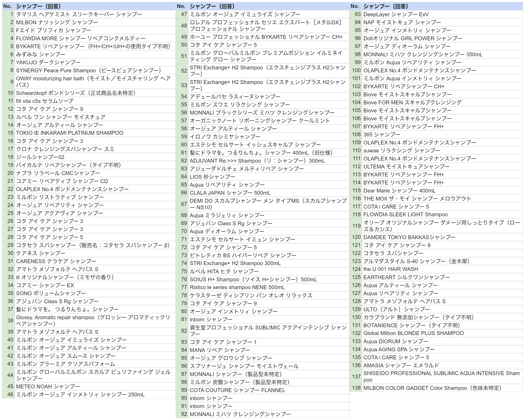Click 'SONO ボリュームシャンプー' cell
This screenshot has height=420, width=525.
pyautogui.click(x=95, y=293)
